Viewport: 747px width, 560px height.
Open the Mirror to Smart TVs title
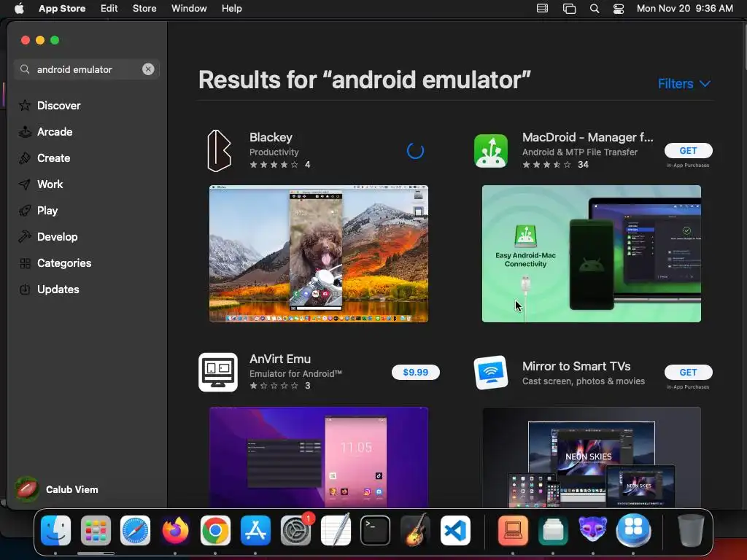pyautogui.click(x=576, y=366)
